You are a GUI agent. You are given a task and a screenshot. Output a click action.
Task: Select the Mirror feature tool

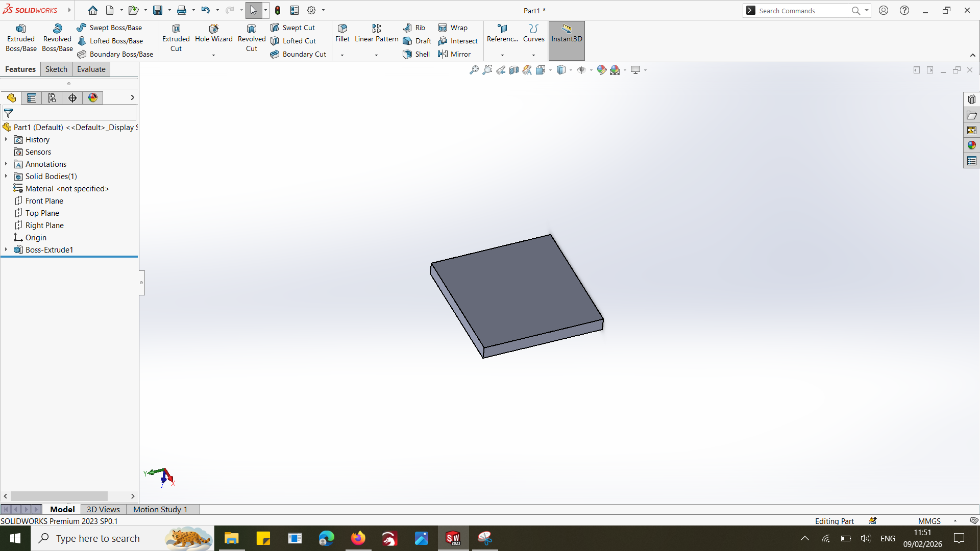pyautogui.click(x=454, y=54)
